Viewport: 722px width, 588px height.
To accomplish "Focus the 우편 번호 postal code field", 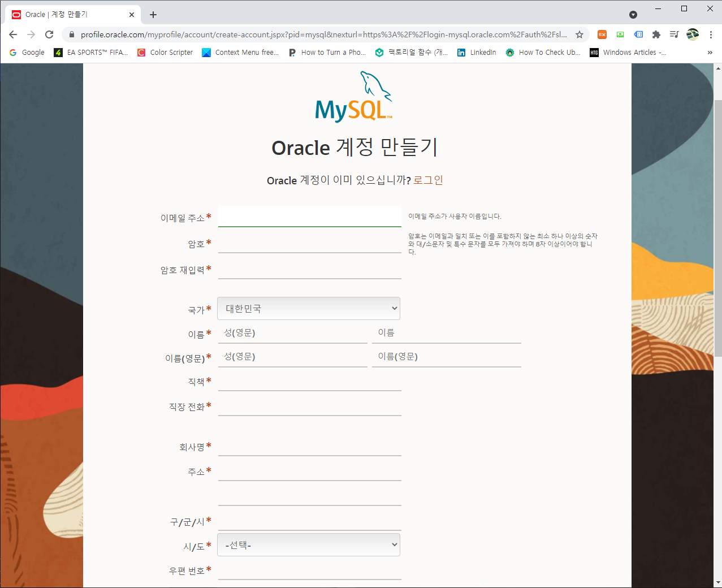I will [310, 570].
